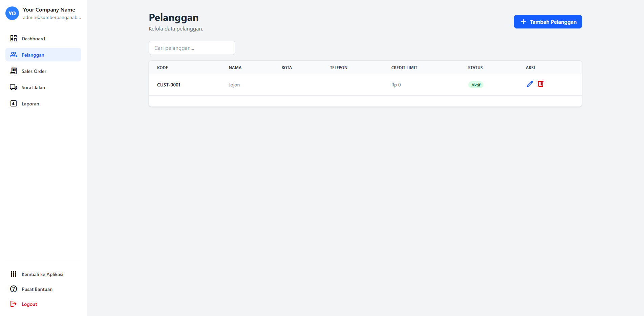
Task: Click the Sales Order receipt icon
Action: tap(14, 71)
